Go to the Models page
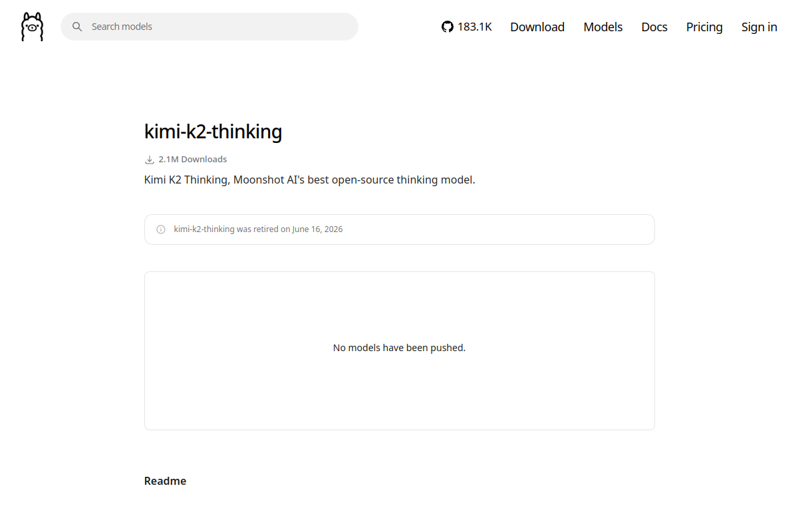This screenshot has width=798, height=532. (x=603, y=27)
